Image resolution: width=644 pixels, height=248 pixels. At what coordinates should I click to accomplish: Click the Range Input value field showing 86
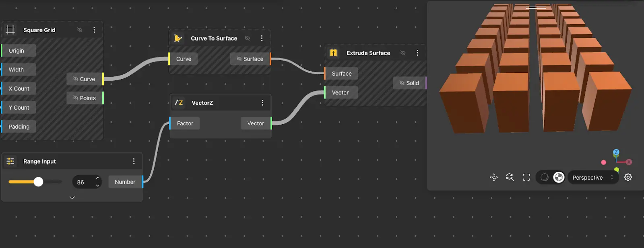(83, 182)
